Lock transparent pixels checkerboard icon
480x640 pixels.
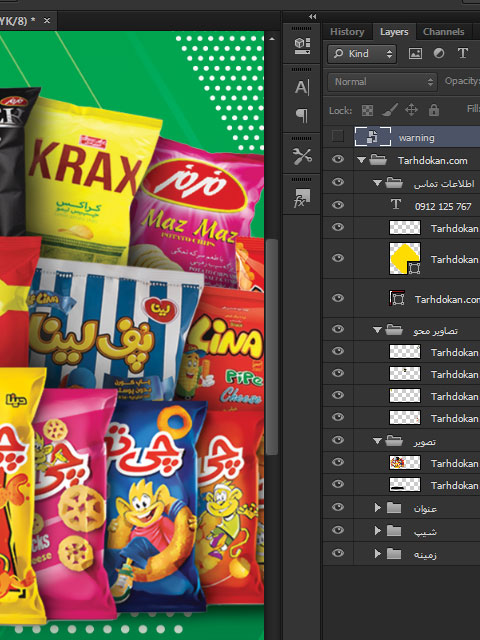click(367, 110)
